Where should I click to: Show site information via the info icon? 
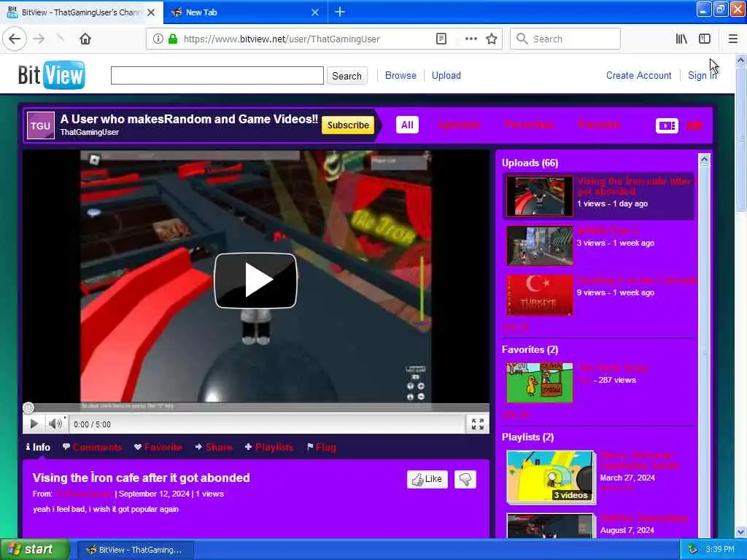click(x=158, y=39)
